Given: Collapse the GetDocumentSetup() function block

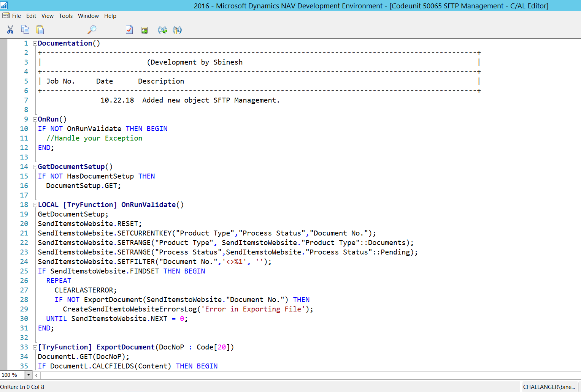Looking at the screenshot, I should point(35,166).
